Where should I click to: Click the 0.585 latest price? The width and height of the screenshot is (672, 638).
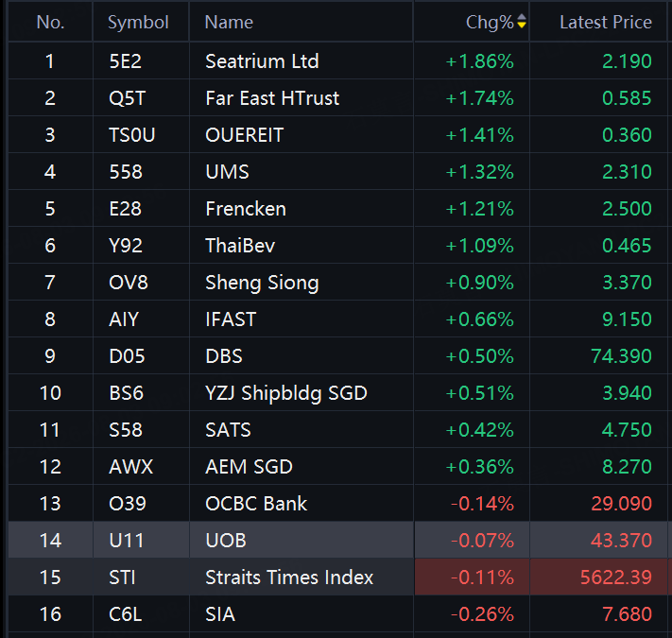(x=627, y=98)
